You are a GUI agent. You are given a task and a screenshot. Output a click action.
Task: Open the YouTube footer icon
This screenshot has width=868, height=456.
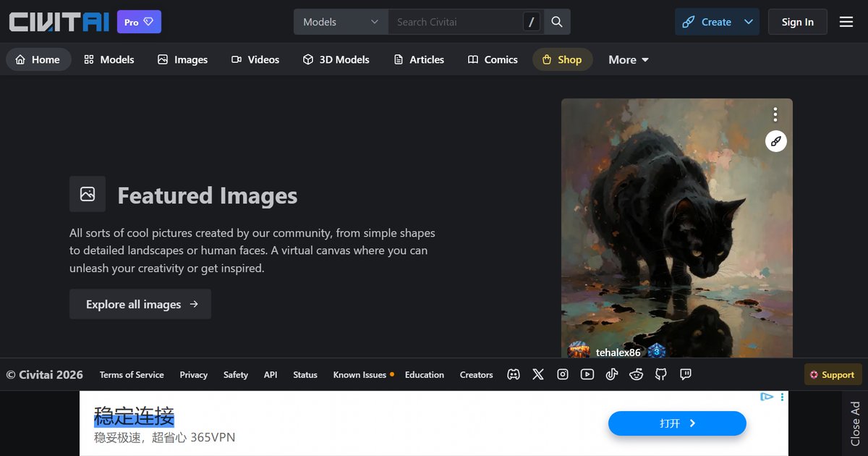point(587,374)
